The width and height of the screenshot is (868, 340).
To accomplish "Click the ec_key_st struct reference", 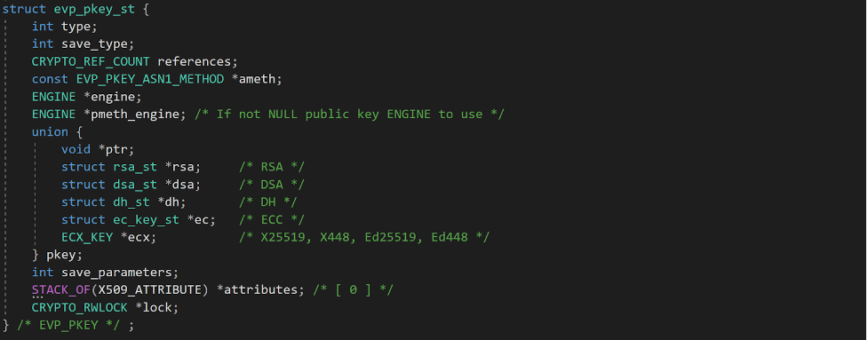I will 146,220.
